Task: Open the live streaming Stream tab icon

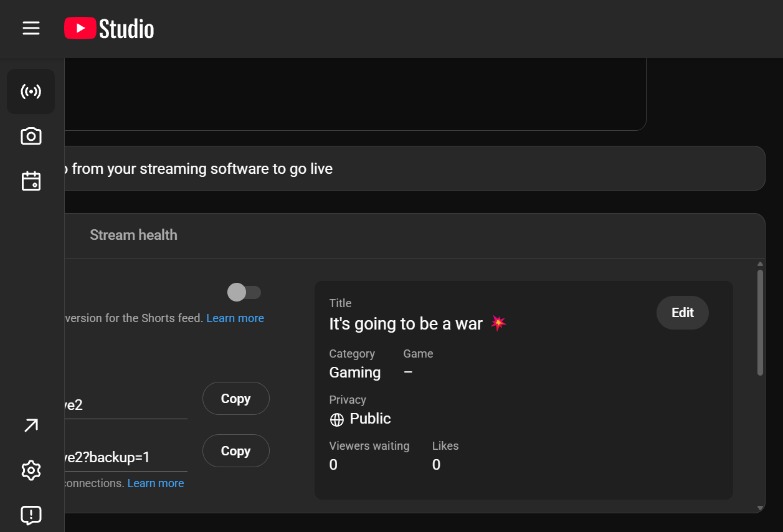Action: [x=31, y=92]
